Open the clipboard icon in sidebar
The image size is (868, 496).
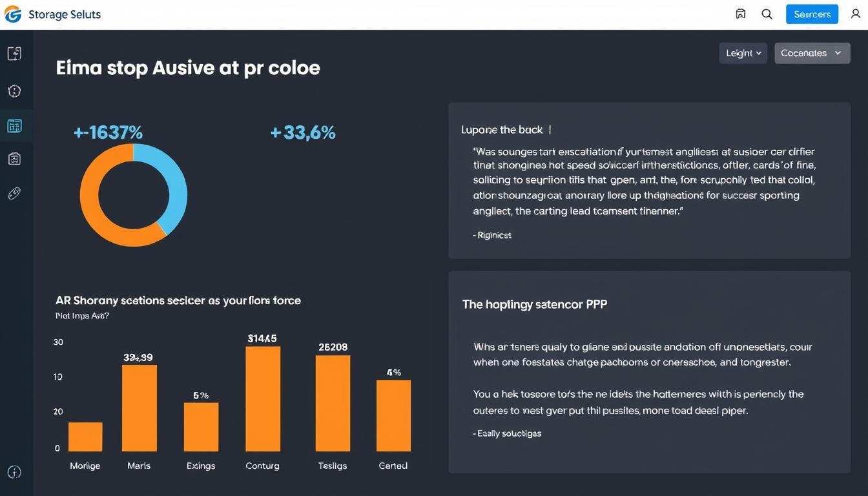coord(14,158)
